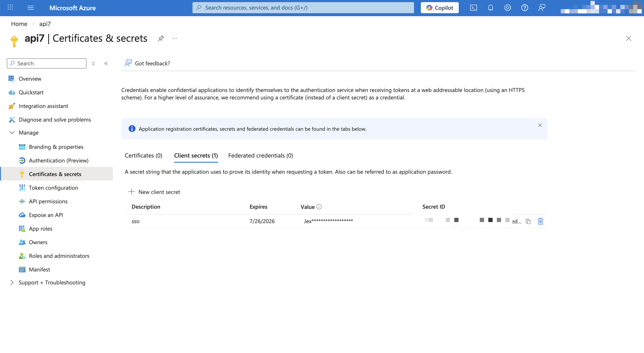Image resolution: width=644 pixels, height=353 pixels.
Task: Open Copilot from the top bar
Action: (x=439, y=7)
